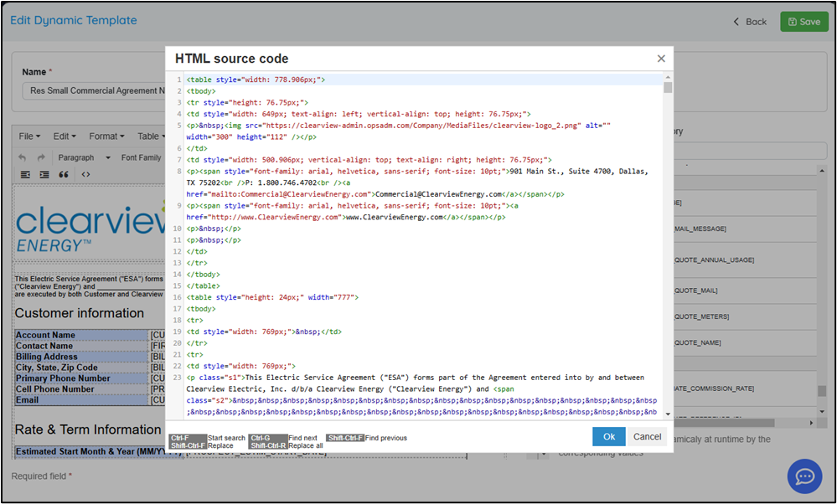837x504 pixels.
Task: Click the Rate & Term Information heading
Action: tap(88, 429)
